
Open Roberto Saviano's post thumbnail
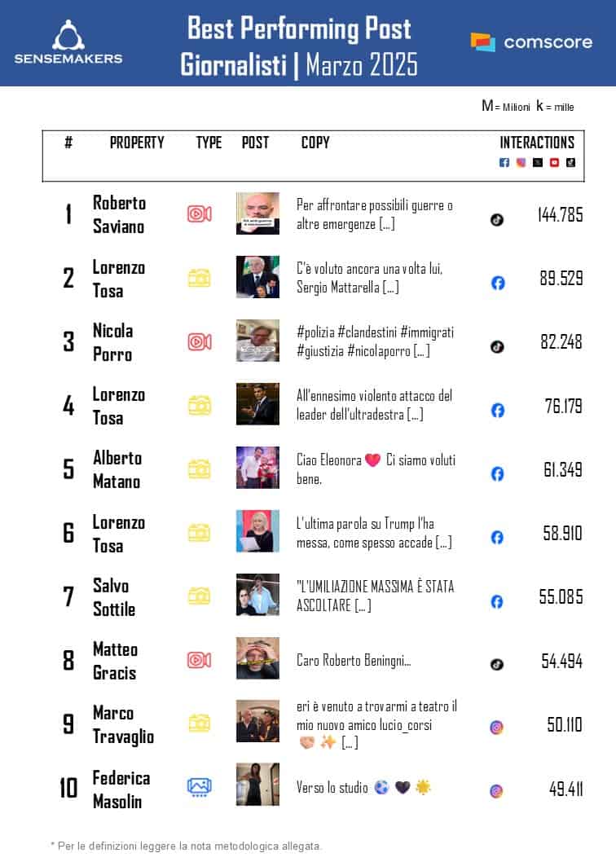point(257,213)
